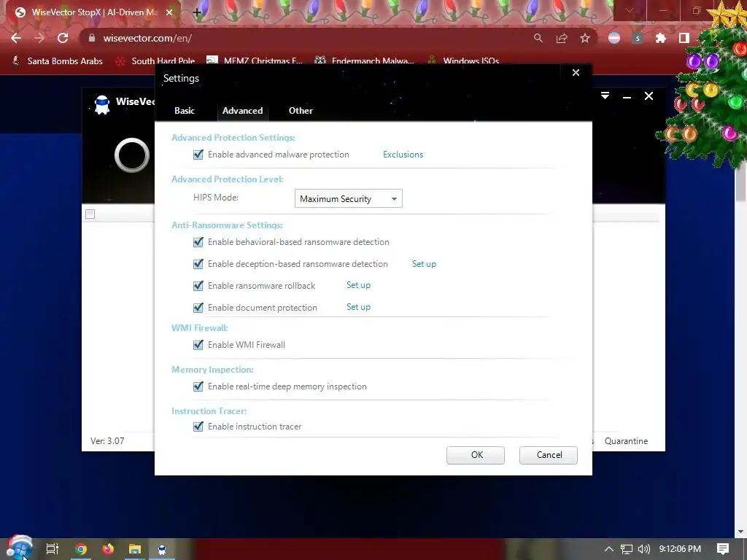747x560 pixels.
Task: Tick the select-all checkbox in WiseVector list
Action: 90,214
